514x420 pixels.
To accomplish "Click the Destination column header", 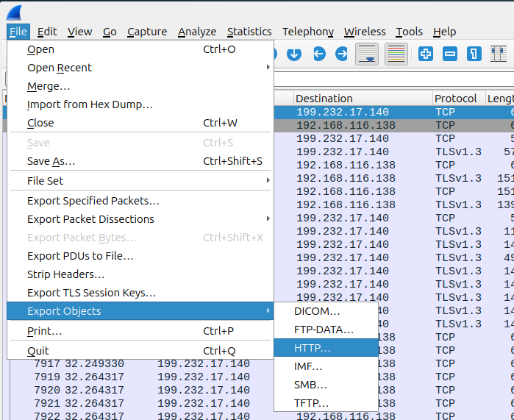I will [x=363, y=99].
